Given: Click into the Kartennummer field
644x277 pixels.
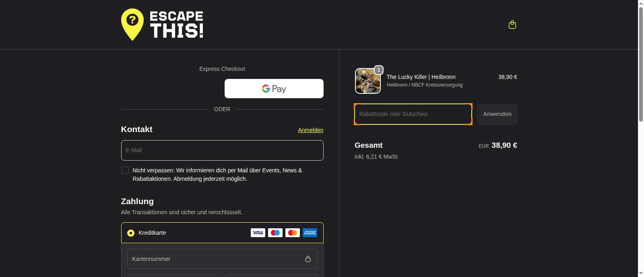Looking at the screenshot, I should (x=222, y=259).
